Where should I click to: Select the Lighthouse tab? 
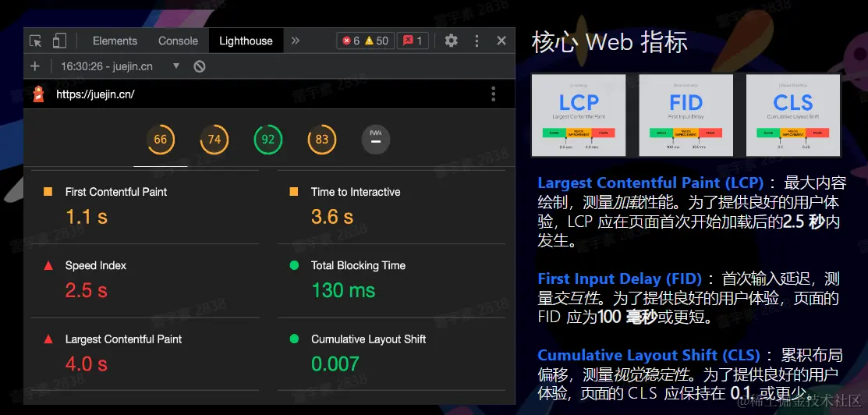point(246,41)
